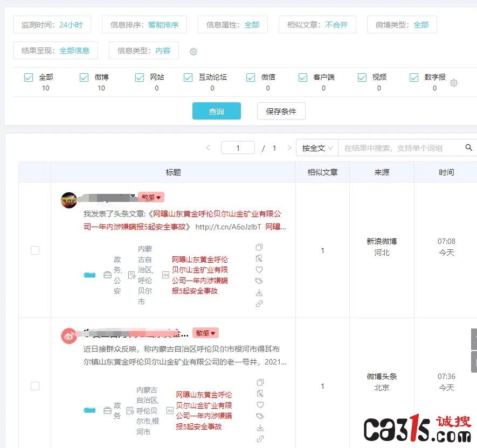Focus the page number input field
477x448 pixels.
pyautogui.click(x=238, y=148)
